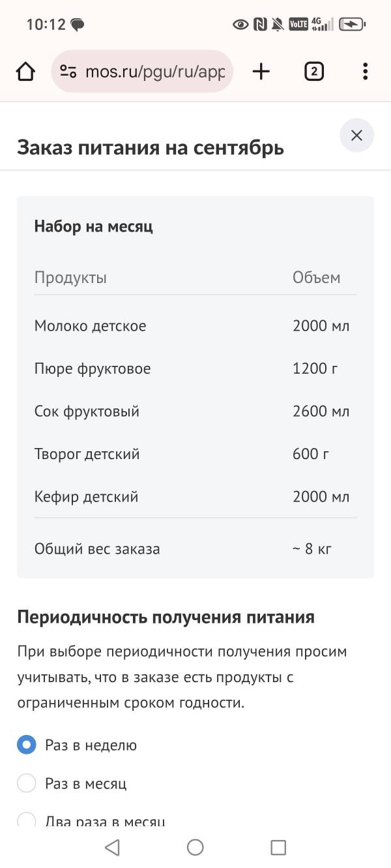The width and height of the screenshot is (391, 868).
Task: Tap the Объем column header
Action: (x=317, y=277)
